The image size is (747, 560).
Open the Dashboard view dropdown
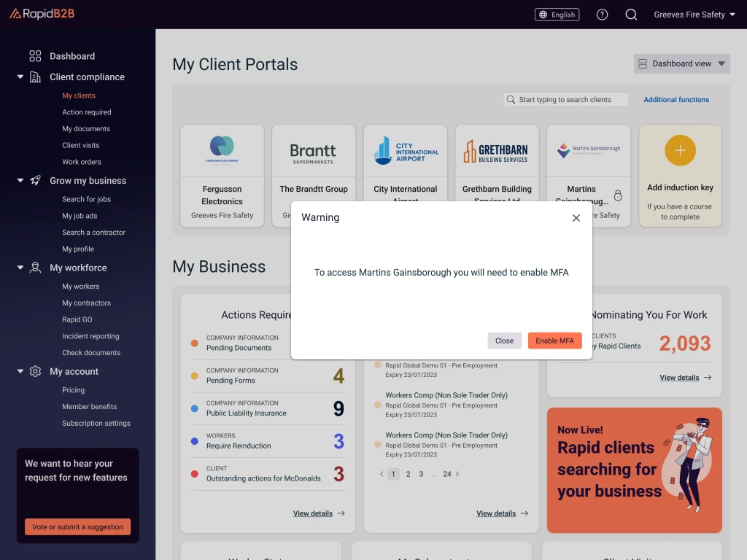(x=682, y=64)
